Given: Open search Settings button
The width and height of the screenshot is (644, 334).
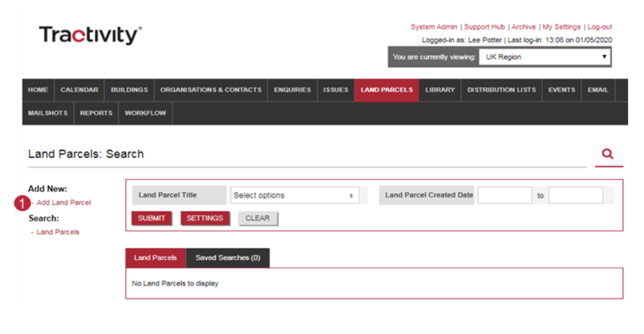Looking at the screenshot, I should tap(204, 218).
